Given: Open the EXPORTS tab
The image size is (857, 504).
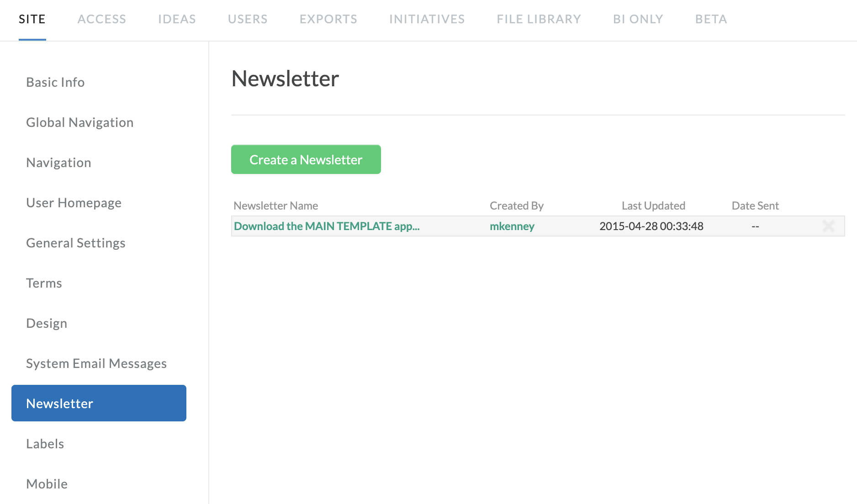Looking at the screenshot, I should coord(328,19).
